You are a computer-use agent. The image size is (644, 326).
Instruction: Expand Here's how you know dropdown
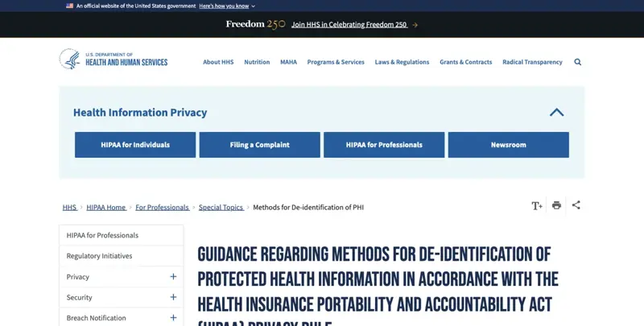pyautogui.click(x=227, y=6)
